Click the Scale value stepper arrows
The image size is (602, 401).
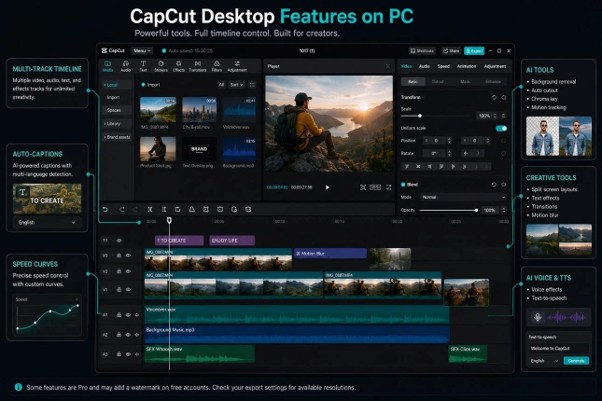tap(494, 116)
